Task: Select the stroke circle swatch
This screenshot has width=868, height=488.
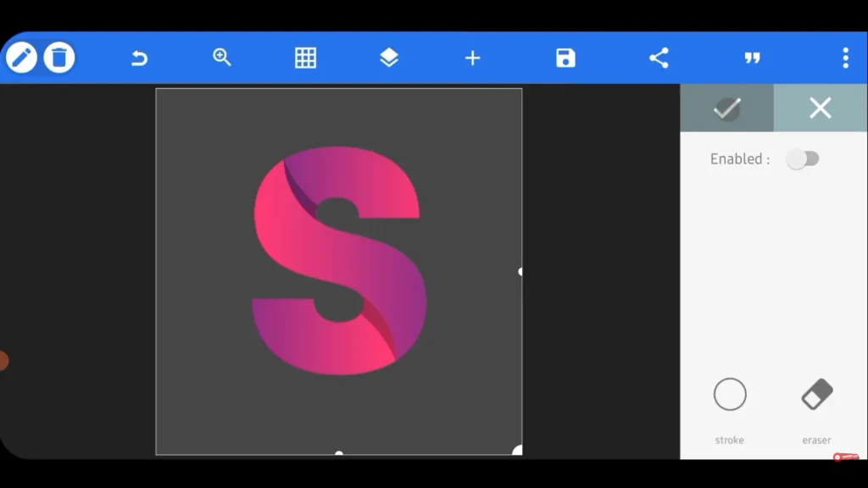Action: point(729,394)
